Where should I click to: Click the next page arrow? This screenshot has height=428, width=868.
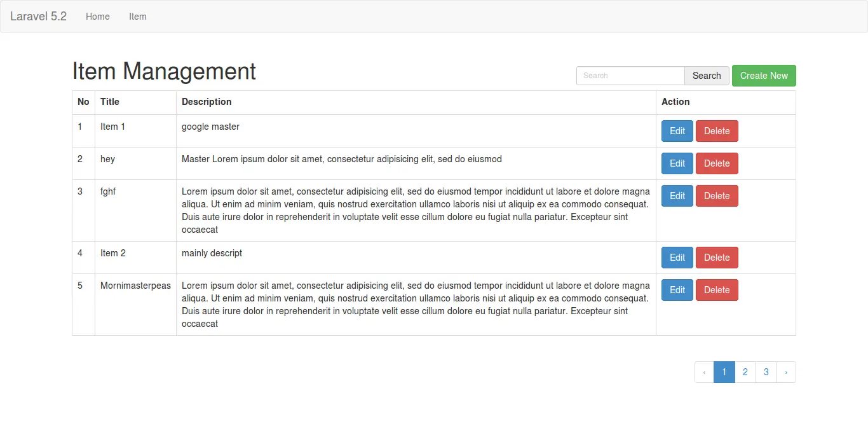coord(786,372)
